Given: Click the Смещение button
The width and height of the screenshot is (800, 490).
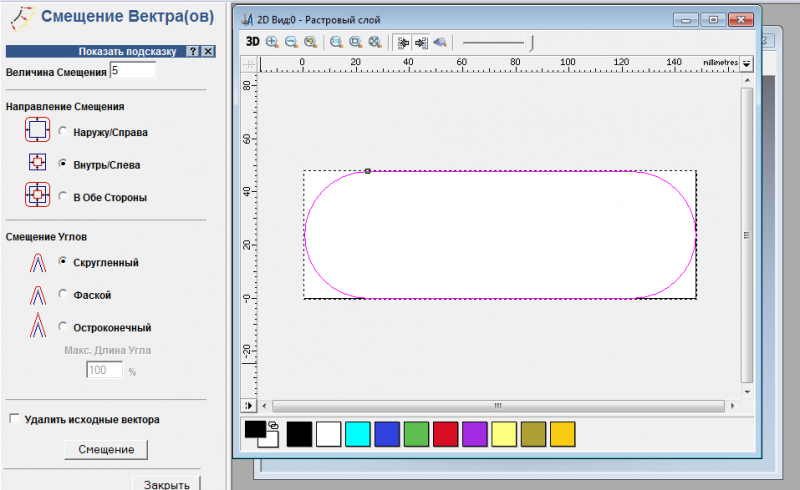Looking at the screenshot, I should 106,449.
